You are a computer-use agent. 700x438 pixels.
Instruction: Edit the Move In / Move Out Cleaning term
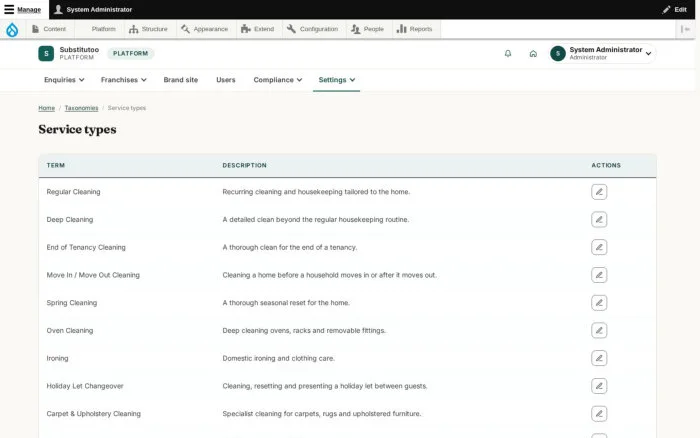599,275
